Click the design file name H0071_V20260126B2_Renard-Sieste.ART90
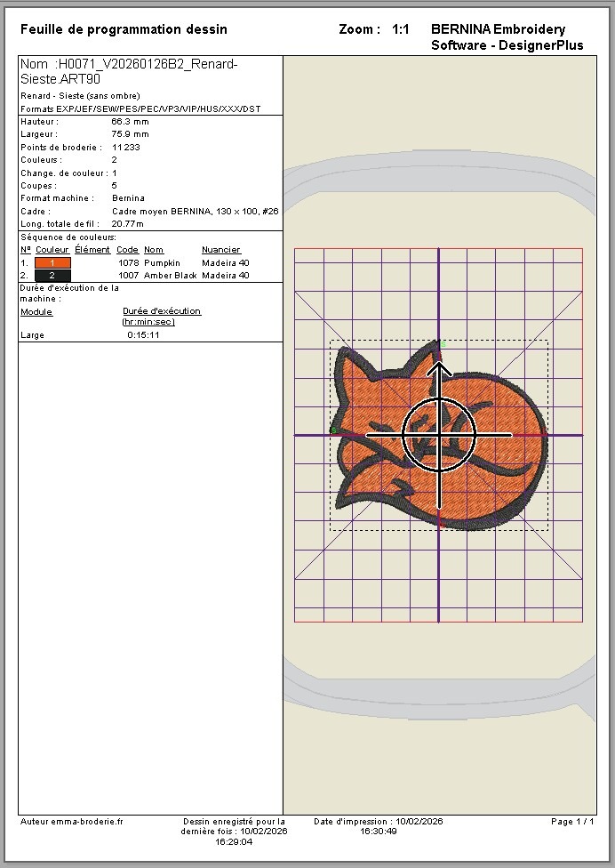615x868 pixels. tap(129, 71)
